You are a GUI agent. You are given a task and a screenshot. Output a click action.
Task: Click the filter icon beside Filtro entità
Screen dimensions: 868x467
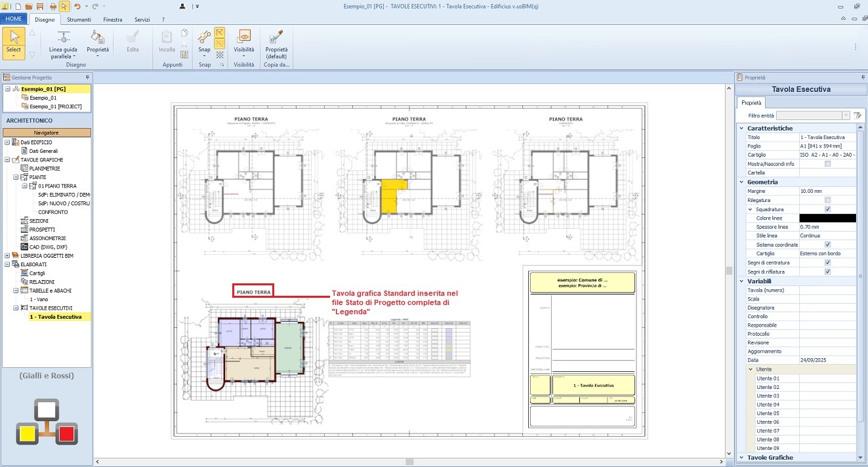(x=857, y=115)
